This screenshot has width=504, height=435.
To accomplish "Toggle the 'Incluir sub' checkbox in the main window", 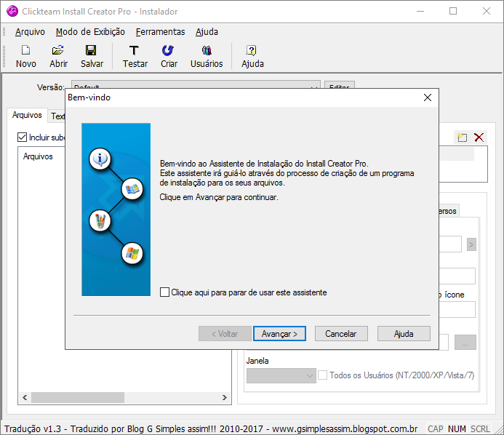I will [x=22, y=137].
